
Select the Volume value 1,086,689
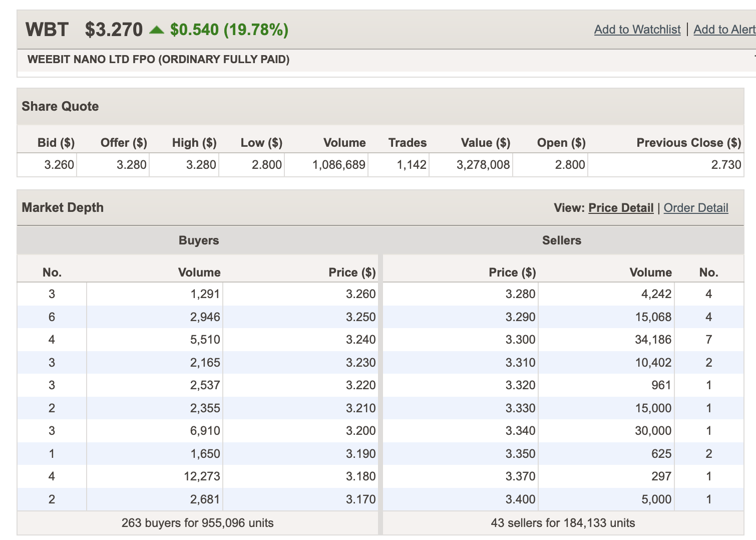click(x=338, y=165)
